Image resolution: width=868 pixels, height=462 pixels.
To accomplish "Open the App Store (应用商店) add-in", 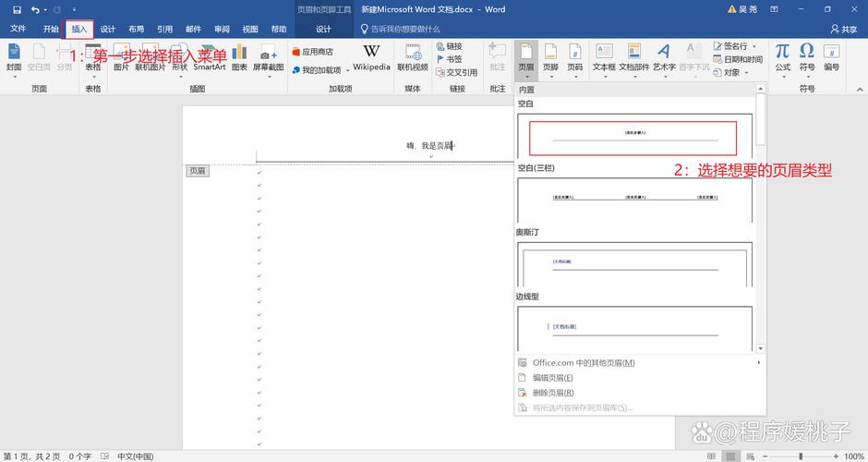I will coord(313,52).
